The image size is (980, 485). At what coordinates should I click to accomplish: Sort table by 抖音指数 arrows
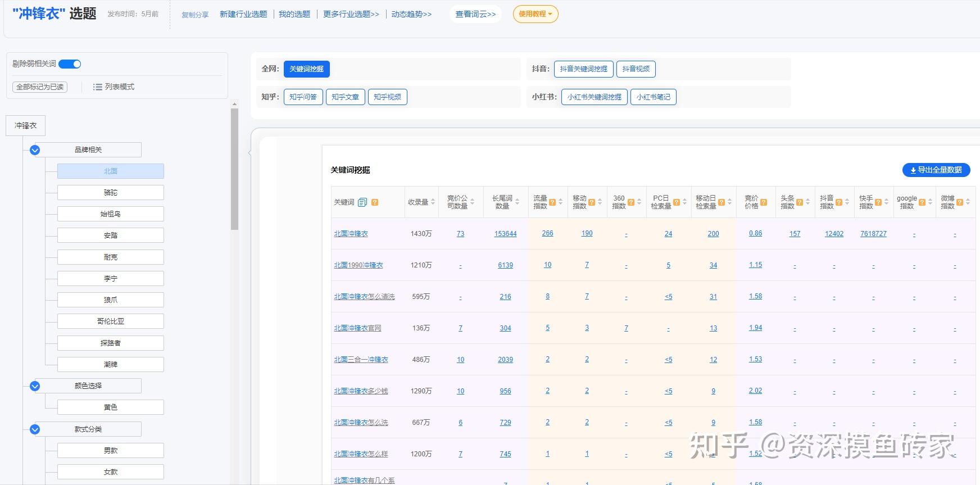click(x=847, y=202)
